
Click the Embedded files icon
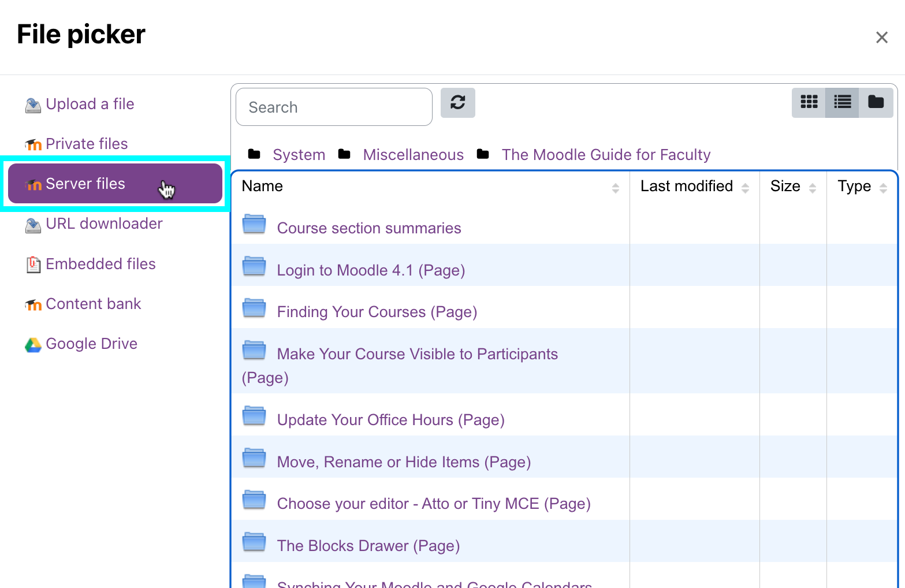[33, 265]
